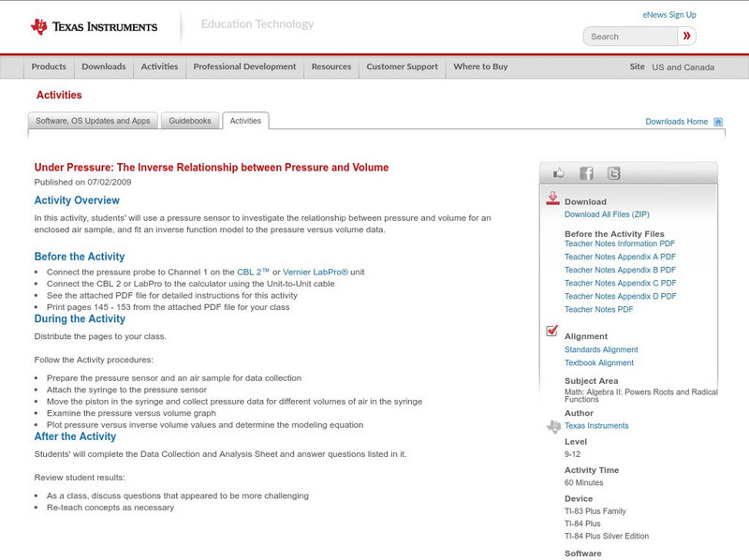Open the Activities navigation menu
Image resolution: width=749 pixels, height=560 pixels.
(159, 66)
